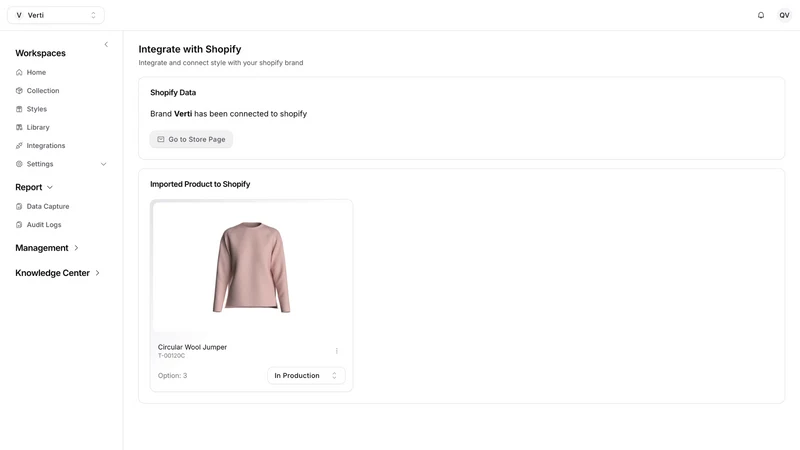Click the Styles icon in the sidebar
The image size is (800, 450).
point(19,109)
